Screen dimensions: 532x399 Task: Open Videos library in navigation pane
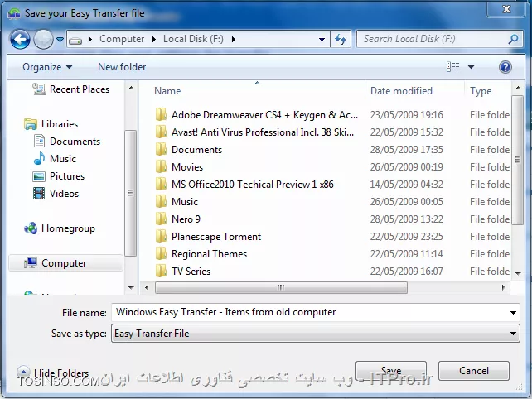click(56, 194)
